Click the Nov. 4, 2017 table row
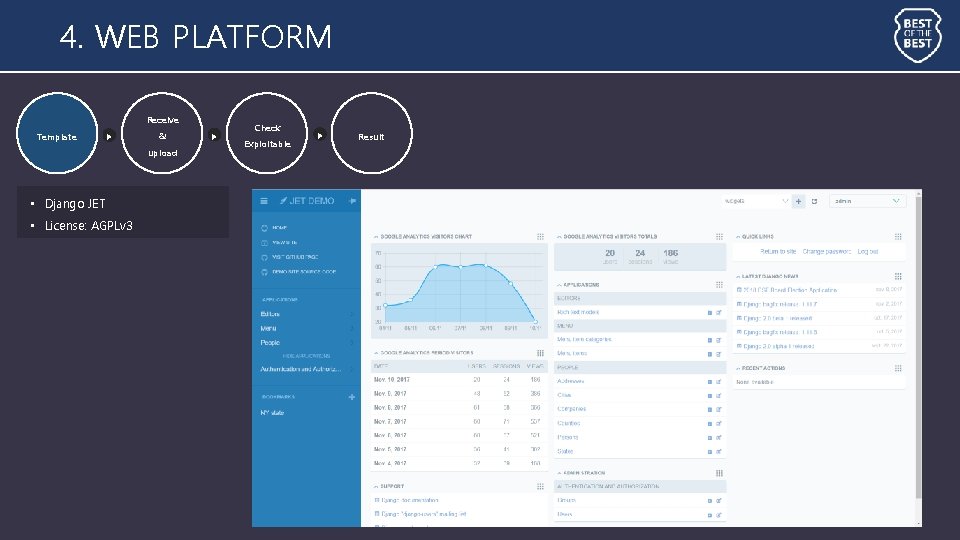 pos(459,463)
